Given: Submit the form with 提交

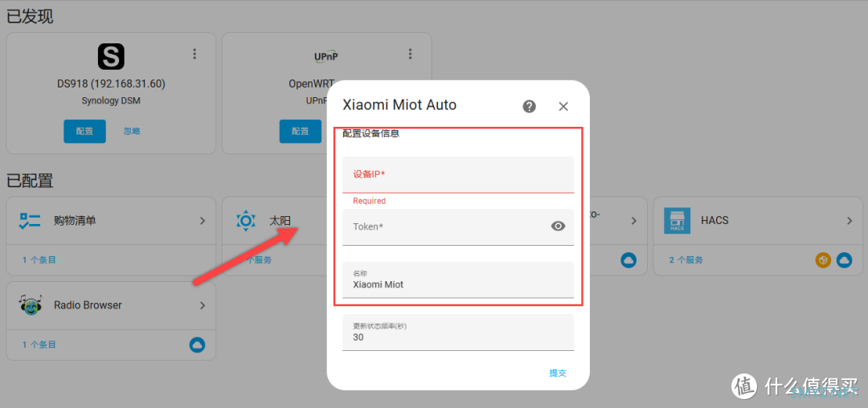Looking at the screenshot, I should tap(558, 373).
